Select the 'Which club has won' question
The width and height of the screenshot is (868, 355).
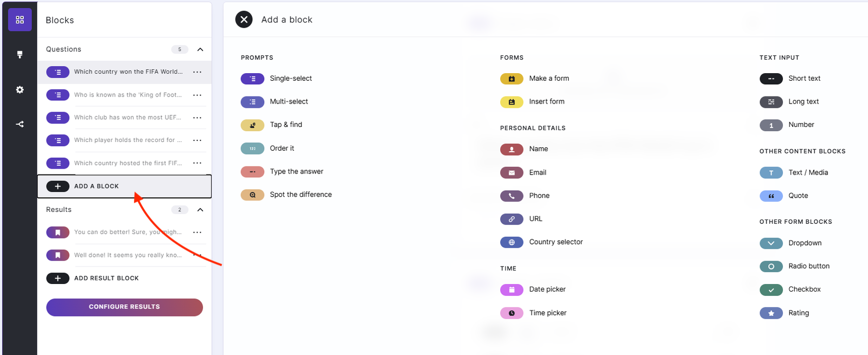[x=127, y=118]
